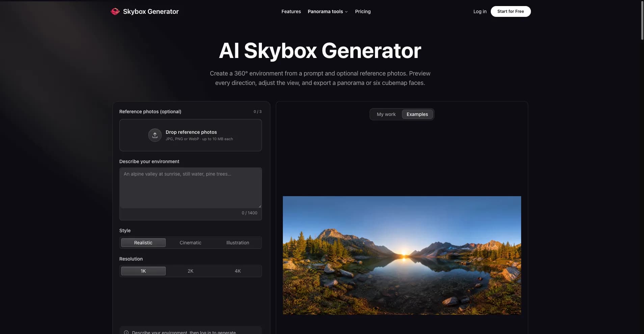Click the Skybox Generator brand name

pos(151,11)
